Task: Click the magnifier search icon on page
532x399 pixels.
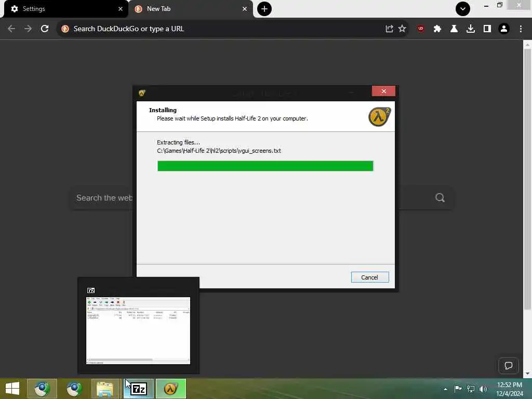Action: click(x=440, y=198)
